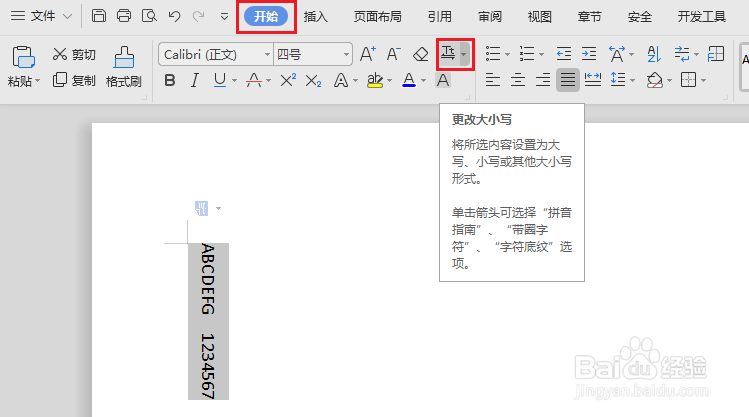Apply yellow text highlight color
The width and height of the screenshot is (749, 417).
click(x=375, y=80)
